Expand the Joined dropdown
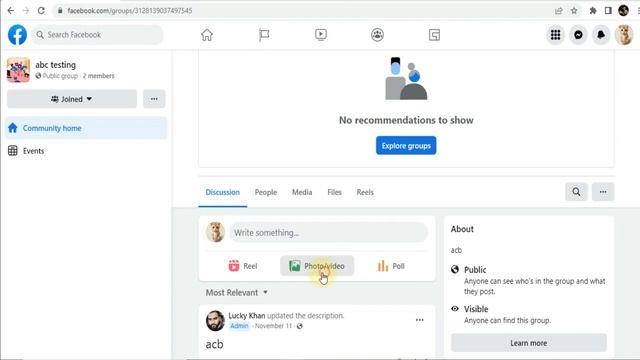Screen dimensions: 640x360 [x=72, y=99]
